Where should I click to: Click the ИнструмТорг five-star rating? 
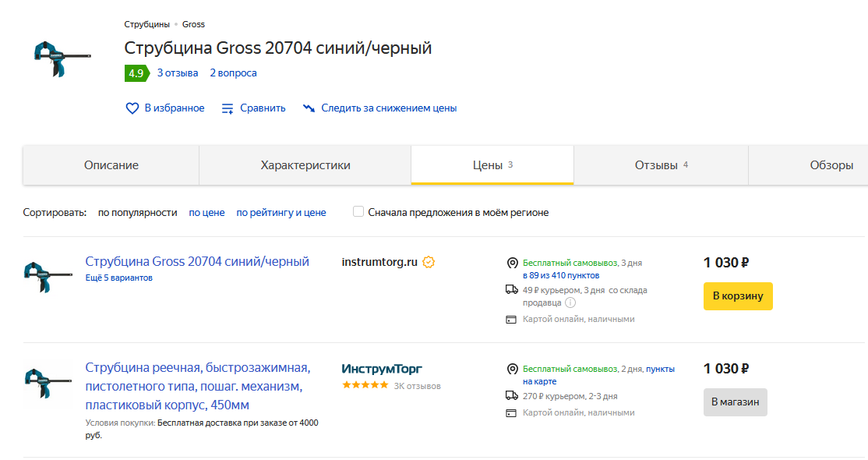(x=365, y=385)
